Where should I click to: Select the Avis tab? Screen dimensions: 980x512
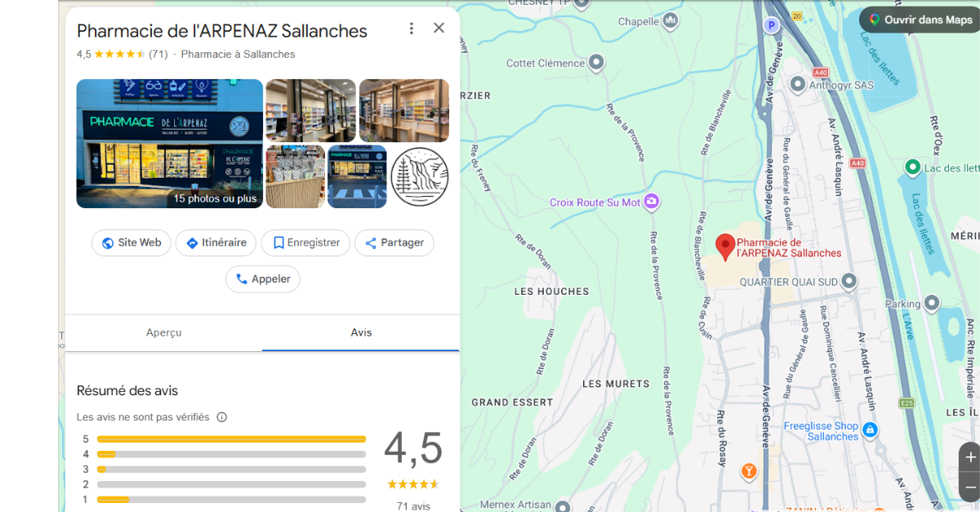pos(361,332)
